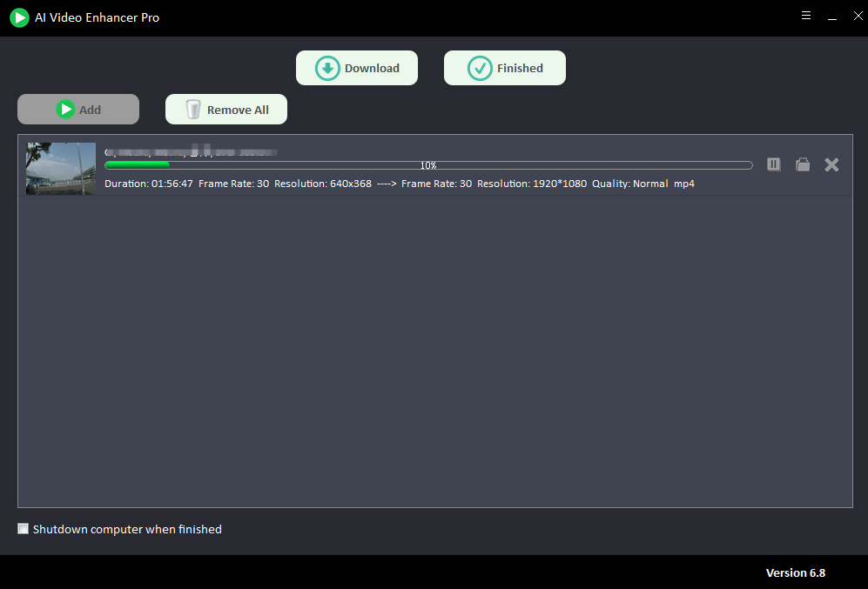Remove the video from the task list
The height and width of the screenshot is (589, 868).
click(831, 164)
